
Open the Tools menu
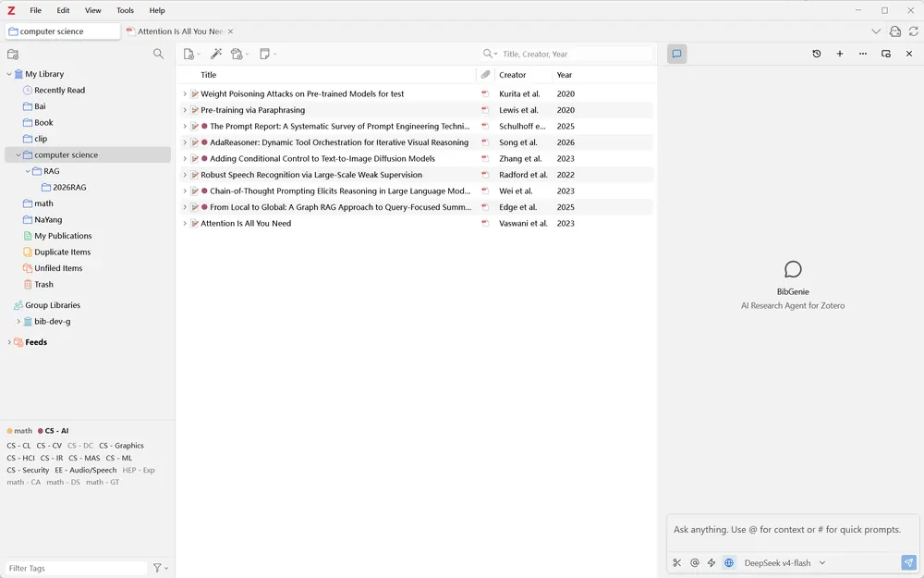click(x=125, y=10)
